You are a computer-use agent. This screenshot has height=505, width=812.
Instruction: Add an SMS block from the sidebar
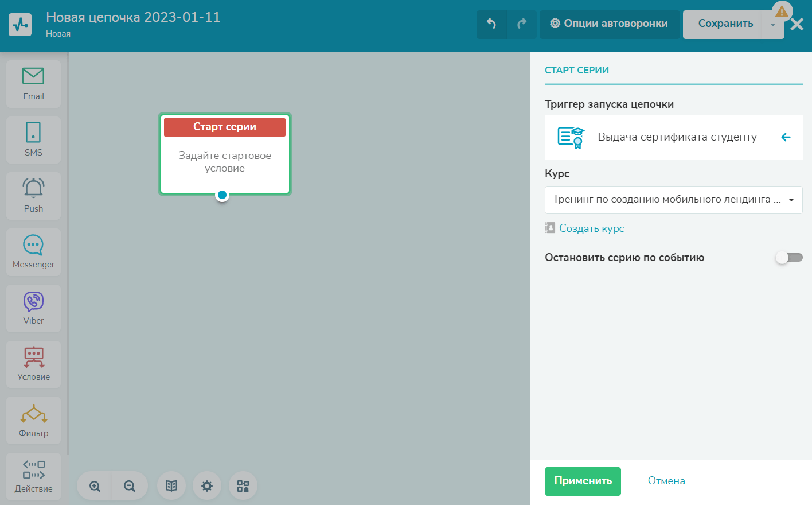pos(33,140)
